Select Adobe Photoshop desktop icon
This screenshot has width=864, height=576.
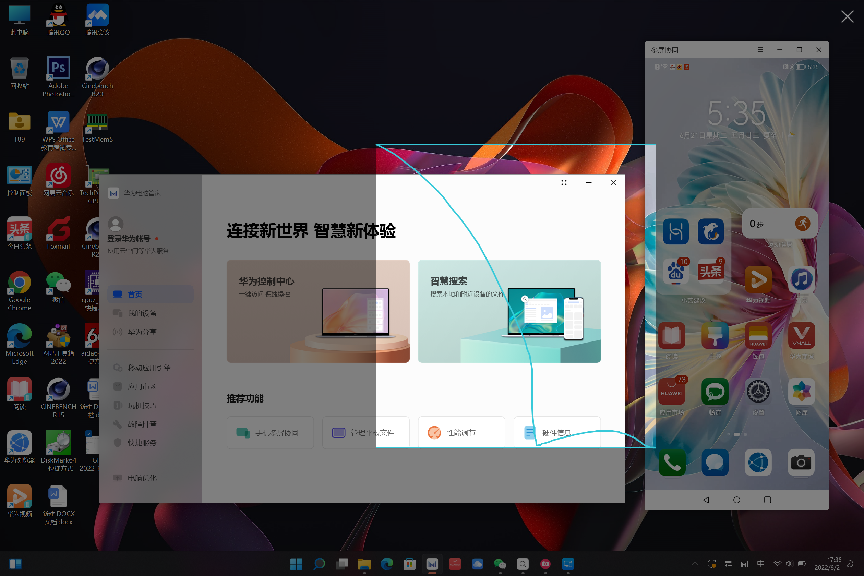tap(58, 76)
